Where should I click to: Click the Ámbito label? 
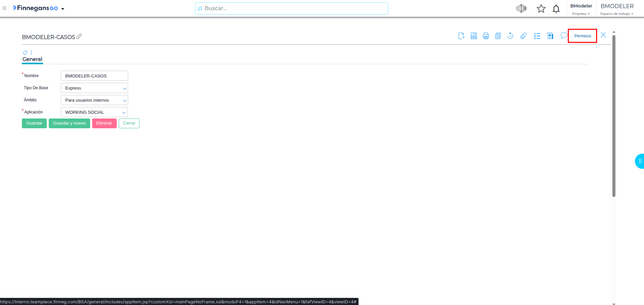(30, 100)
